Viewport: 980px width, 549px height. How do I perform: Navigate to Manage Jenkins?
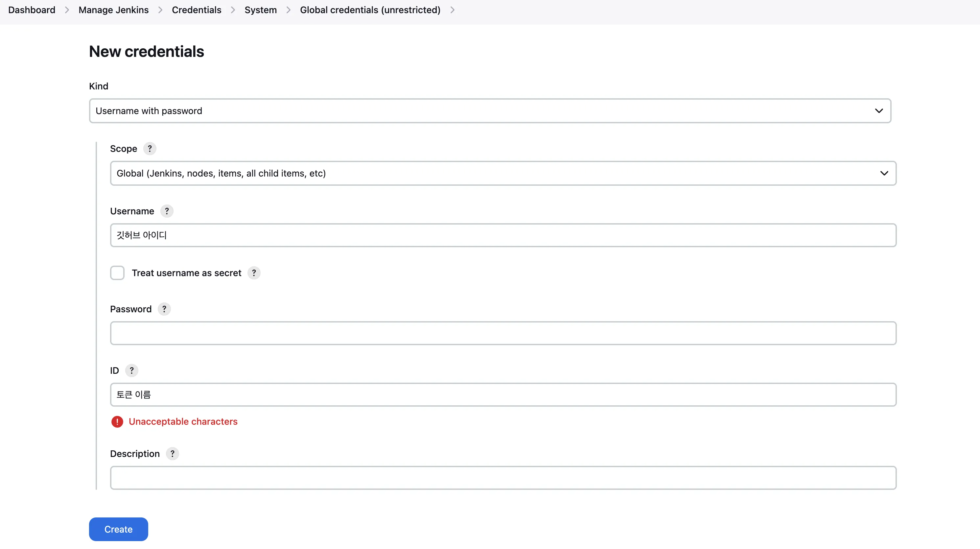(x=113, y=10)
